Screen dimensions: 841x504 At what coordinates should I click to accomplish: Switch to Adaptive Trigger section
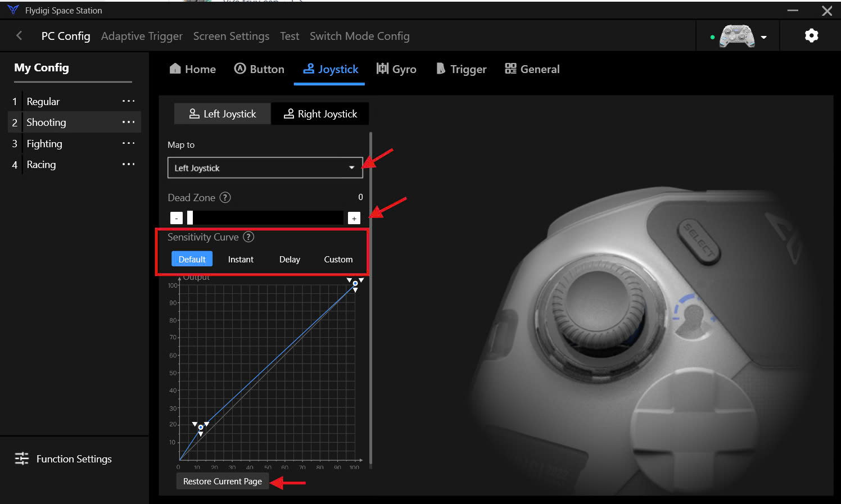click(142, 36)
